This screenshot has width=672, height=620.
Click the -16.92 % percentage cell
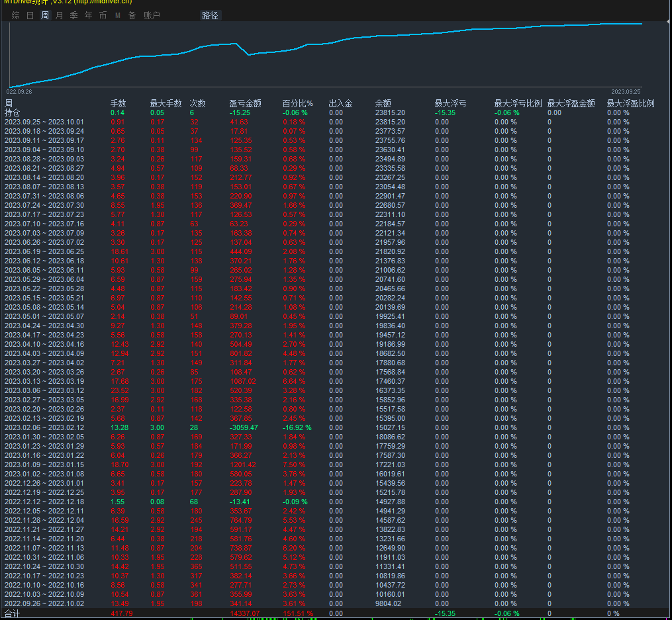297,427
